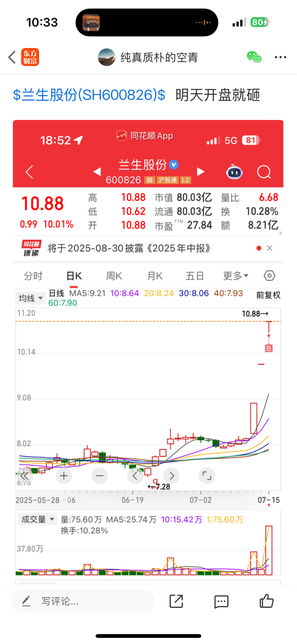This screenshot has height=644, width=297.
Task: Zoom in the chart with plus button
Action: pyautogui.click(x=64, y=476)
